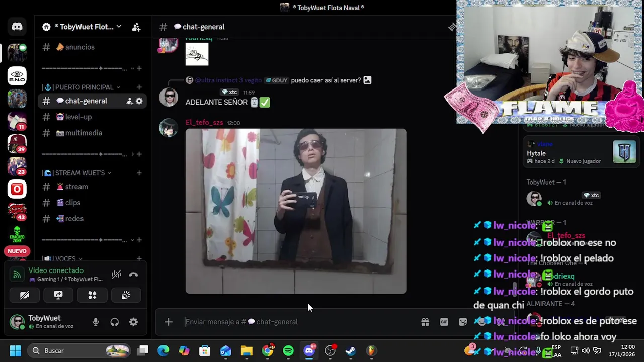Open chat-general channel settings gear

pos(139,101)
